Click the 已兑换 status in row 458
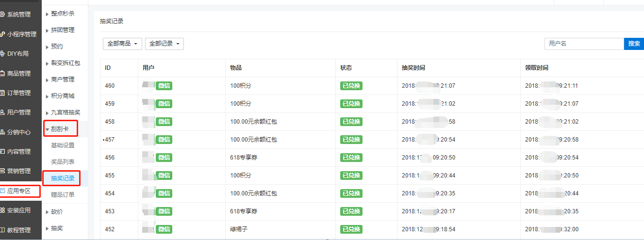The height and width of the screenshot is (240, 644). point(351,122)
